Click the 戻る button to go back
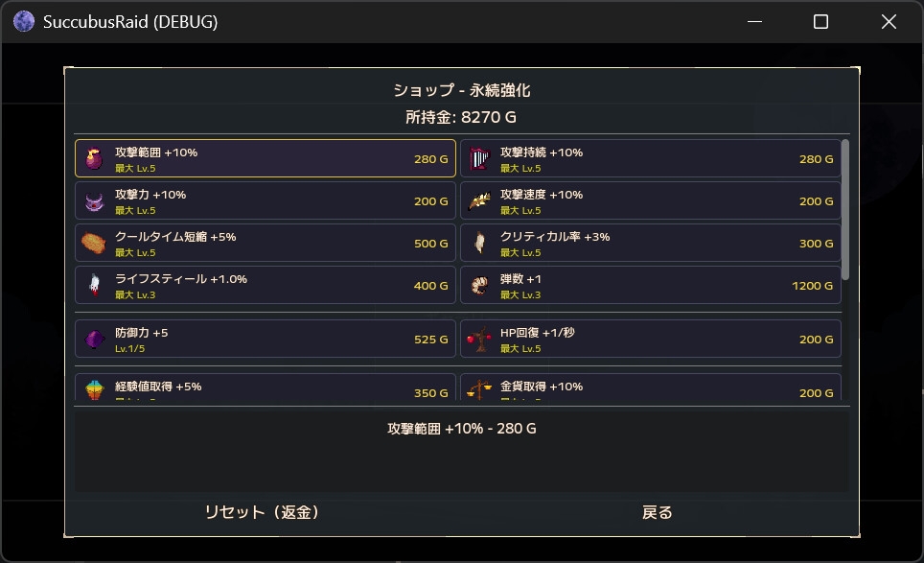924x563 pixels. (x=657, y=512)
